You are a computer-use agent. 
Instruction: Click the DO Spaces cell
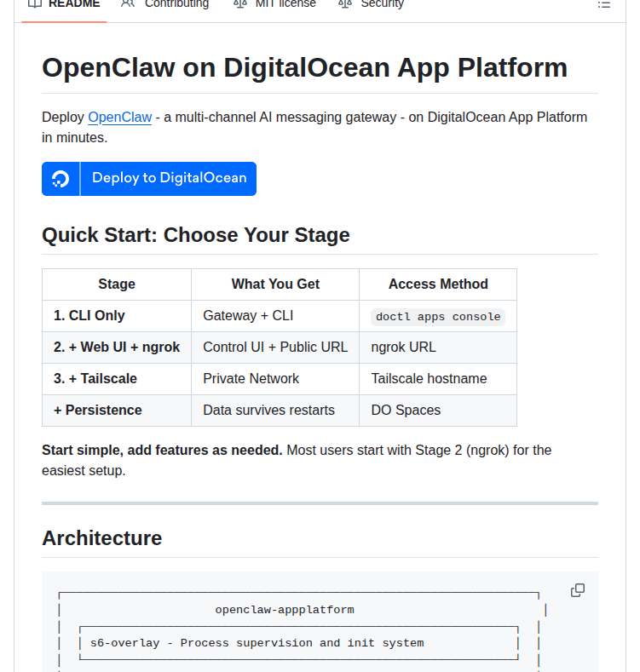(x=438, y=411)
